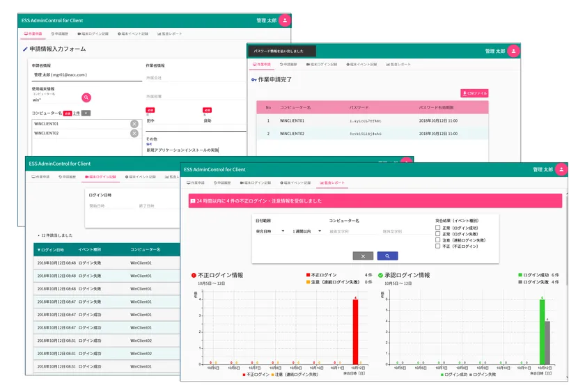Click the pink computer search magnifier icon
This screenshot has width=585, height=392.
86,97
